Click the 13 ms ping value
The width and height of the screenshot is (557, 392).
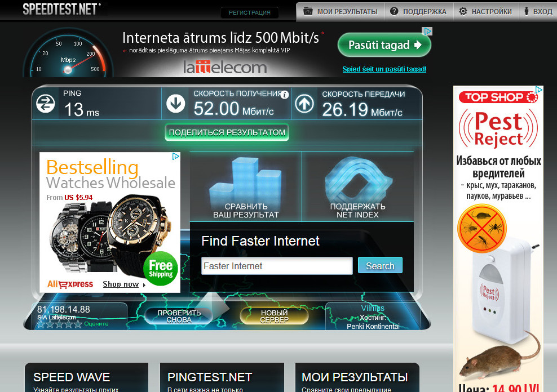(x=82, y=110)
